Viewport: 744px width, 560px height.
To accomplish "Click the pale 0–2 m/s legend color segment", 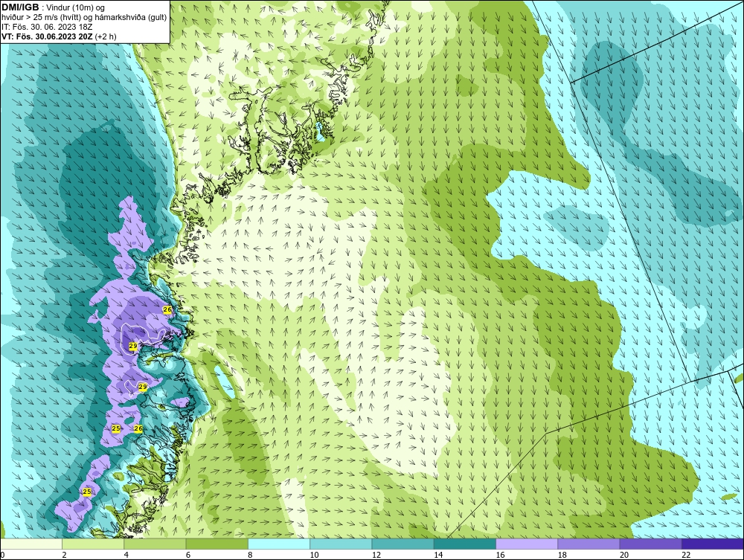I will coord(31,544).
